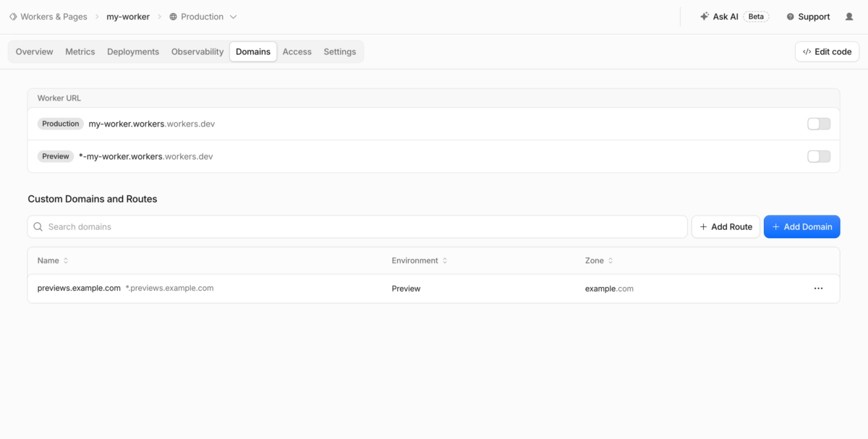The height and width of the screenshot is (439, 868).
Task: Click the *-my-worker.workers.workers.dev preview URL
Action: [x=146, y=156]
